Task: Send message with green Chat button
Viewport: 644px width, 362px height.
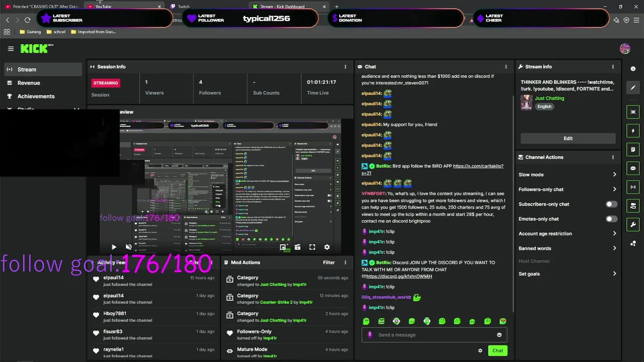Action: pos(498,350)
